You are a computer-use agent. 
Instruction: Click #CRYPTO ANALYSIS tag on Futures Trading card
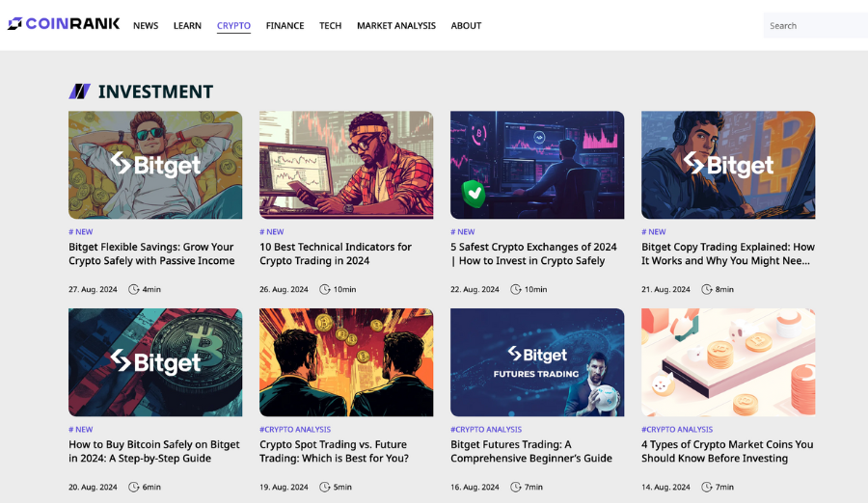(x=486, y=430)
